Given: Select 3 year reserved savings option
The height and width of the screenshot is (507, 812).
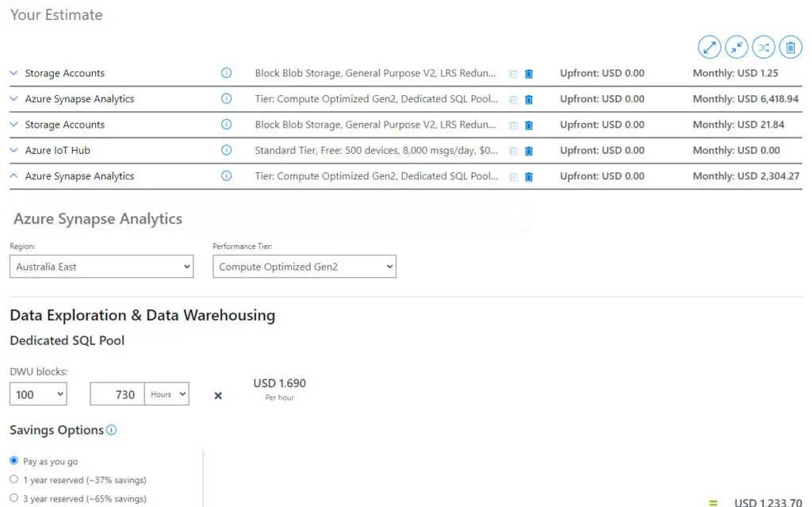Looking at the screenshot, I should pyautogui.click(x=14, y=497).
